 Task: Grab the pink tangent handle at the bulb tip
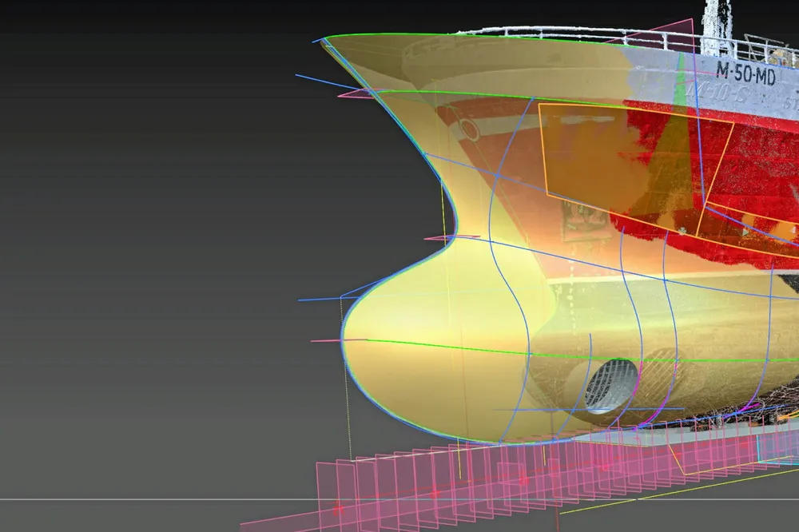point(326,341)
